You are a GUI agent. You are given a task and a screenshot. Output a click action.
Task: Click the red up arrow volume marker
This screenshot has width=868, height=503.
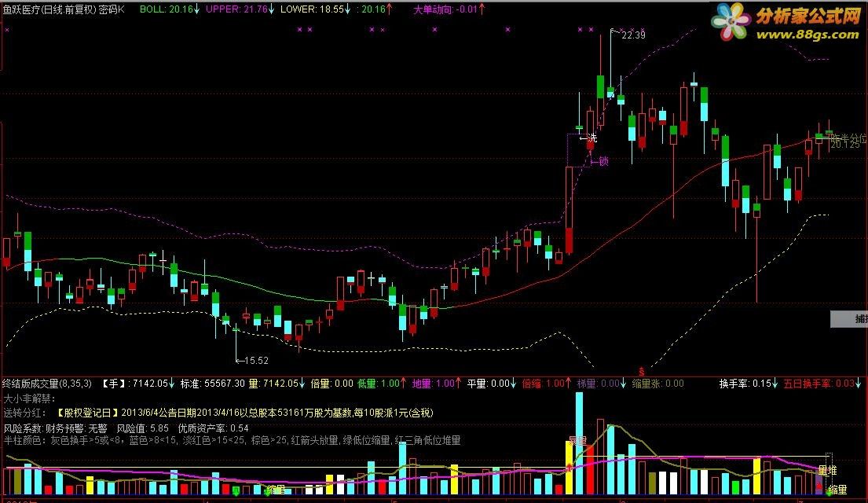(x=569, y=468)
